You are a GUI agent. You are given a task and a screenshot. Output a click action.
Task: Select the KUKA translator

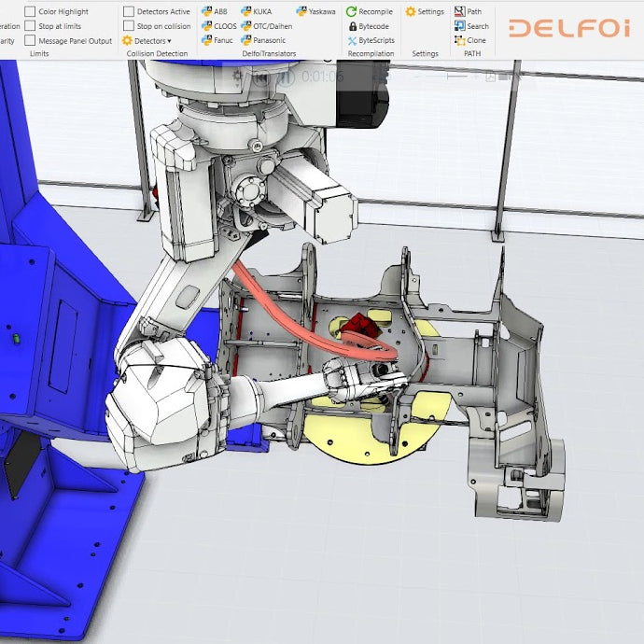257,12
